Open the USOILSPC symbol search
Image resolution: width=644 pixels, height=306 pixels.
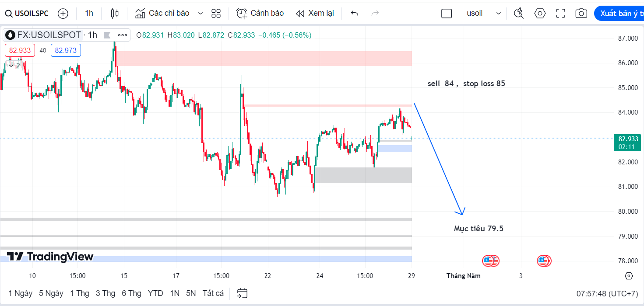26,14
